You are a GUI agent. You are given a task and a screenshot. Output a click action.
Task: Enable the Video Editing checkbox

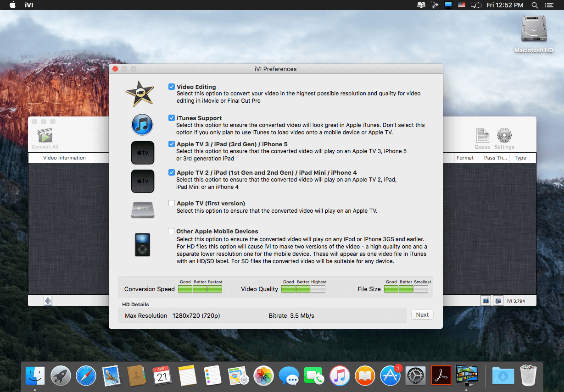(172, 86)
